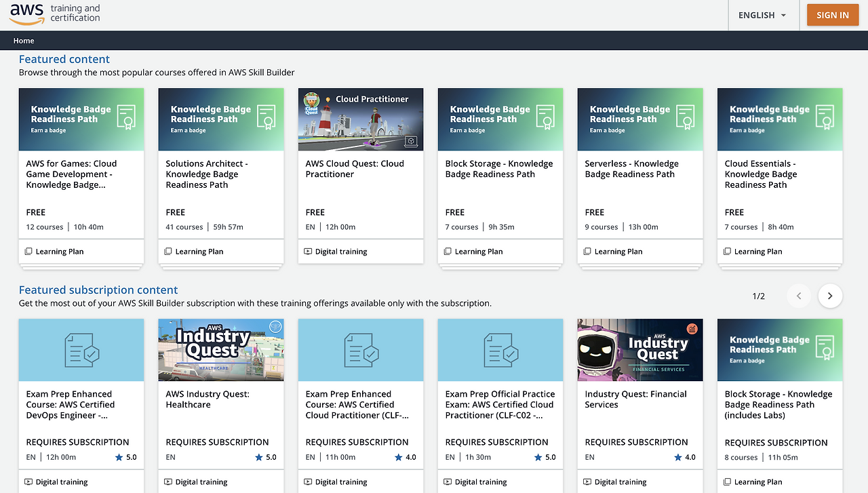This screenshot has width=868, height=493.
Task: Open Solutions Architect Knowledge Badge Readiness Path title
Action: pos(207,174)
